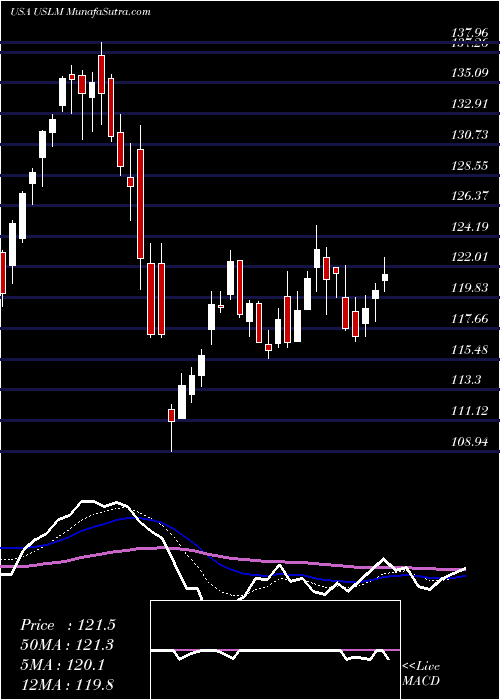Select the 122.01 price axis label

coord(471,257)
